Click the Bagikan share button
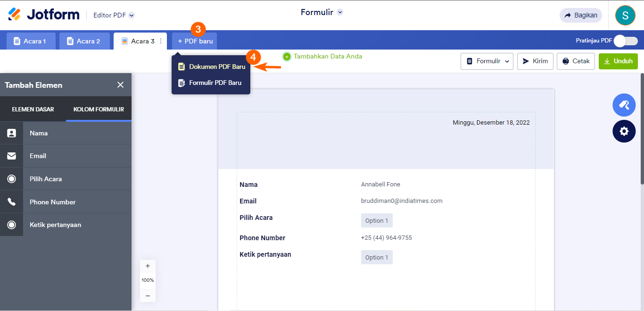 [581, 15]
